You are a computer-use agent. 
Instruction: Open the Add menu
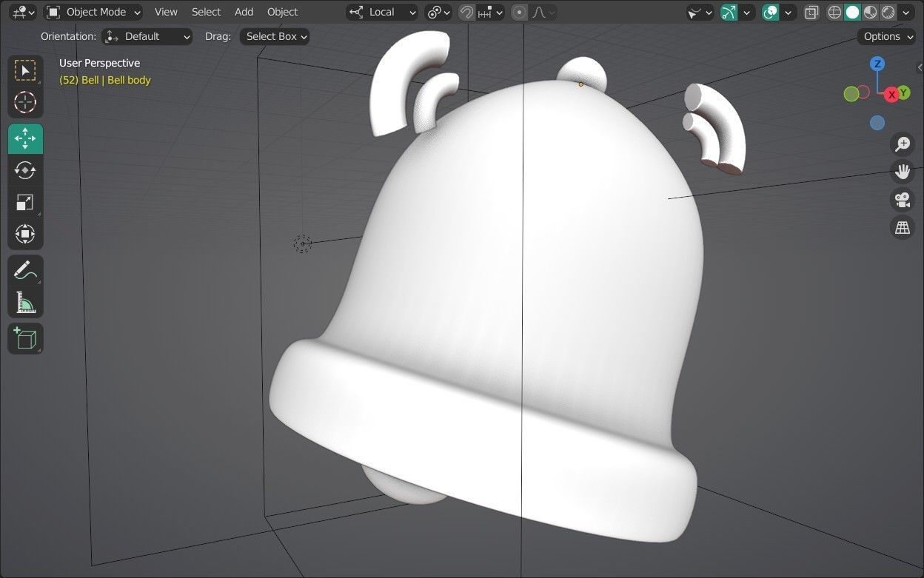(x=244, y=12)
